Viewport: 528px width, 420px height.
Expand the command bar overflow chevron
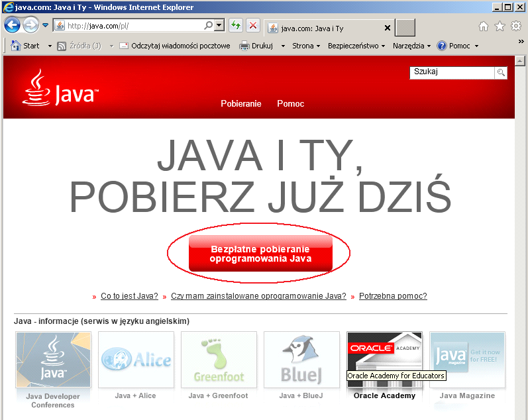[x=521, y=42]
